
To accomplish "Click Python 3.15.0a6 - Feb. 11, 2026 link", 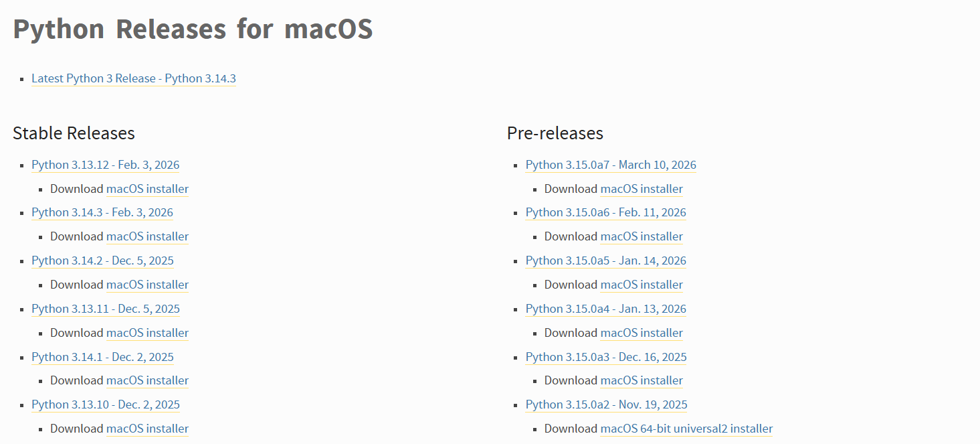I will pos(605,212).
